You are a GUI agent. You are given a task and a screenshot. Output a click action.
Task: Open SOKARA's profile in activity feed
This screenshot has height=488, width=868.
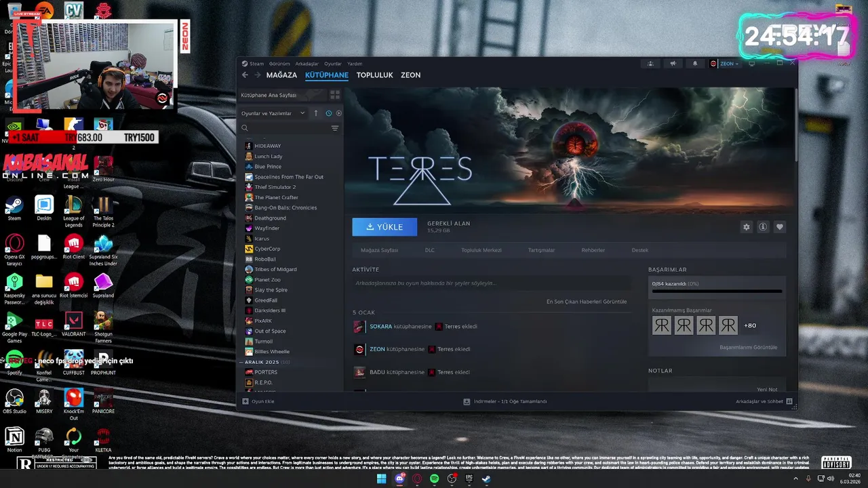(380, 327)
